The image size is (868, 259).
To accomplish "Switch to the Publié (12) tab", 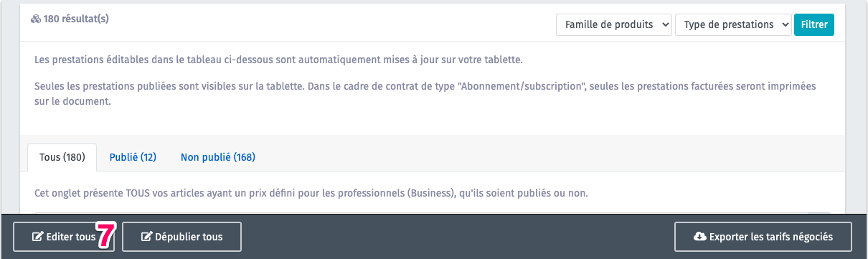I will 133,157.
